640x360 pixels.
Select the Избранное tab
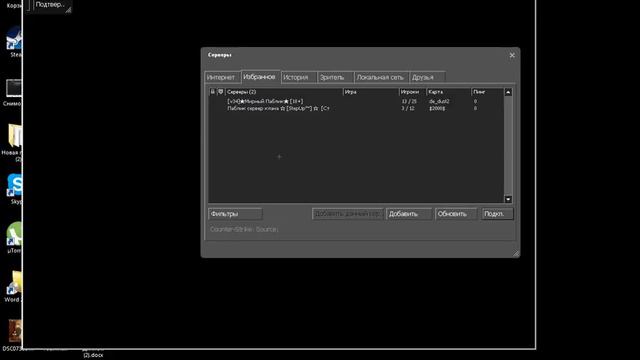coord(260,77)
